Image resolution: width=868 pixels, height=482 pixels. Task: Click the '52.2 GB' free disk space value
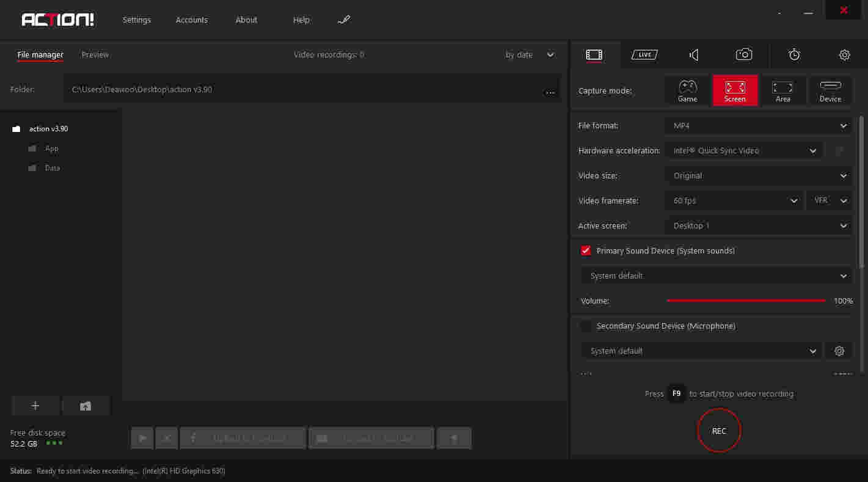[24, 444]
